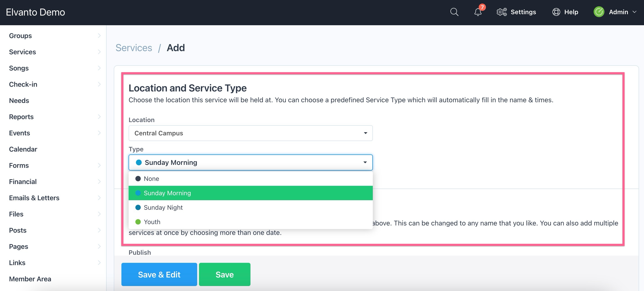The image size is (644, 291).
Task: Expand the Events sidebar chevron
Action: (99, 133)
